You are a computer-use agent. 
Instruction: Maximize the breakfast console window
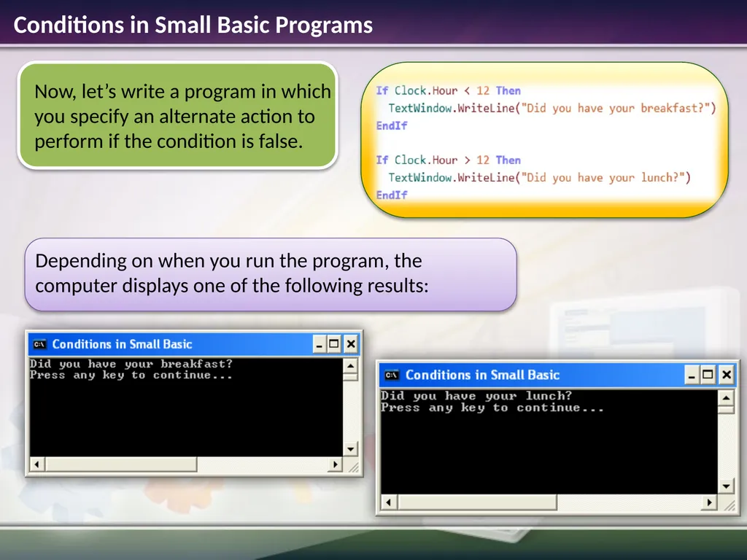(334, 344)
